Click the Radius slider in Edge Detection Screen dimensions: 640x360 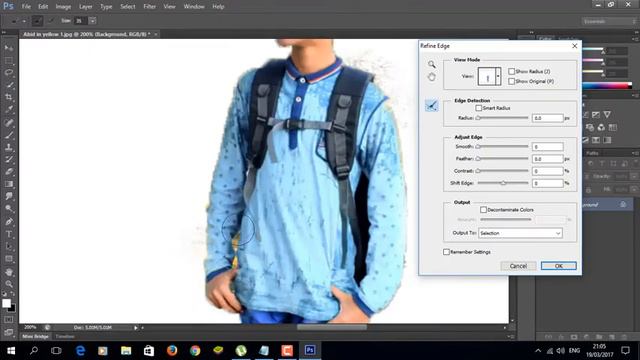click(503, 118)
